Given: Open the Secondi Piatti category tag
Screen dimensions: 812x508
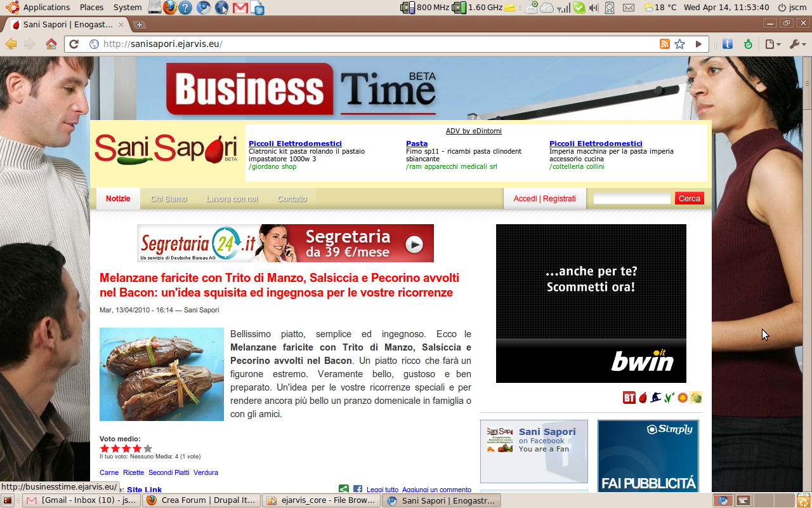Looking at the screenshot, I should 169,472.
